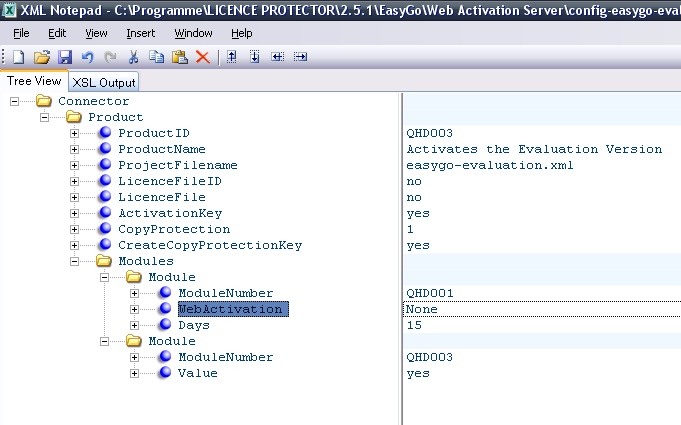Click the ProductName value text field
Viewport: 681px width, 425px height.
[x=534, y=149]
